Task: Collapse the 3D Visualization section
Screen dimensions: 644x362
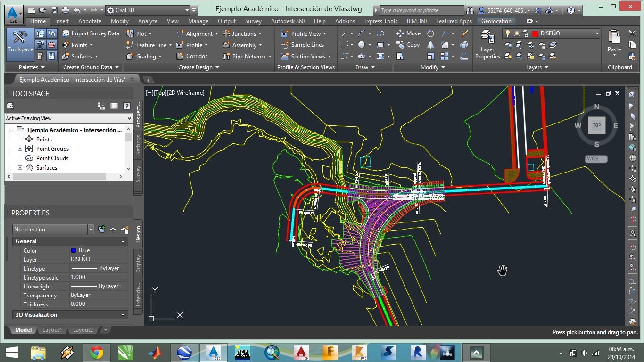Action: pos(123,315)
